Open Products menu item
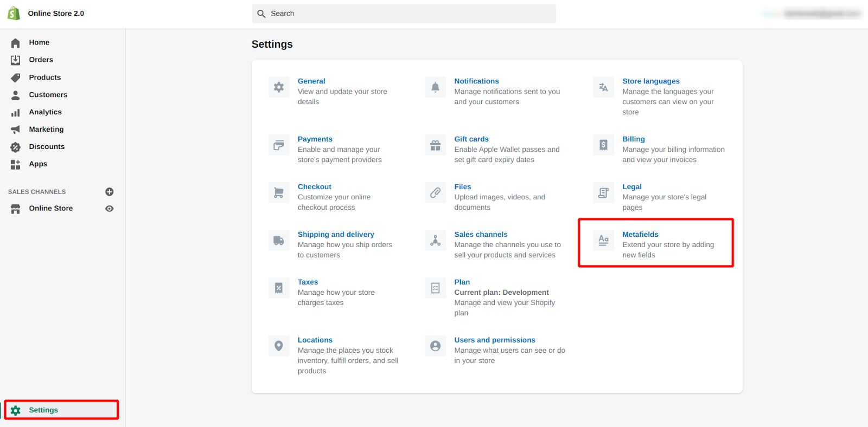This screenshot has height=427, width=868. (x=45, y=77)
